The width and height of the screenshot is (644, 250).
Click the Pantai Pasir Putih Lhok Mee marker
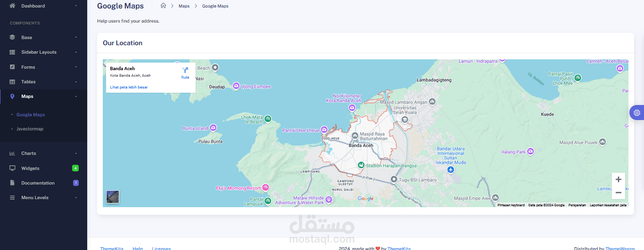[x=578, y=78]
